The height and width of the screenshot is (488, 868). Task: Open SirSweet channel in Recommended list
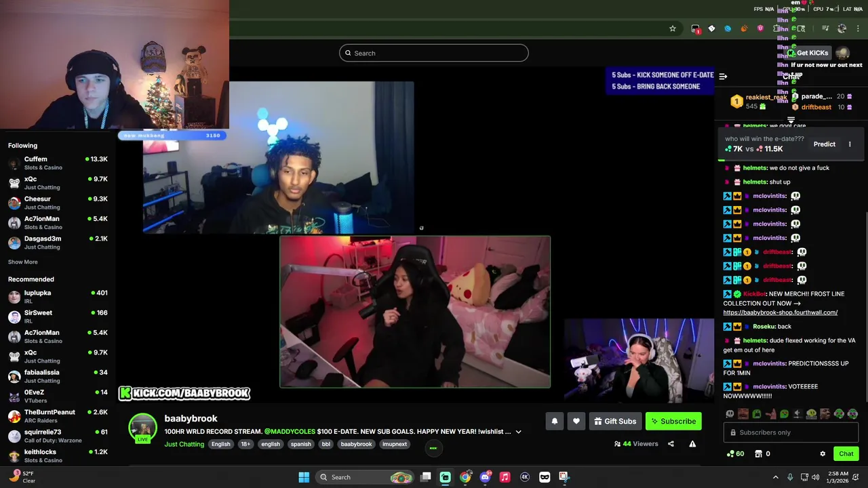point(58,317)
